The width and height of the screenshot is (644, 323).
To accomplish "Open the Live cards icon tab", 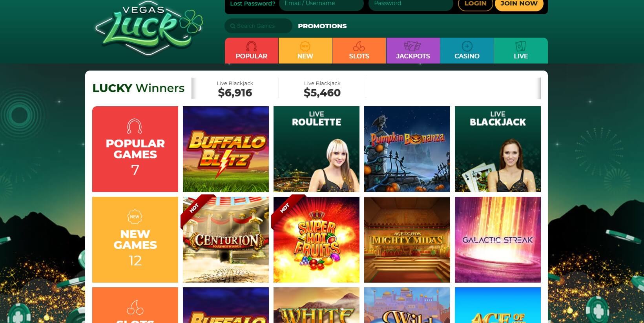I will pyautogui.click(x=521, y=51).
